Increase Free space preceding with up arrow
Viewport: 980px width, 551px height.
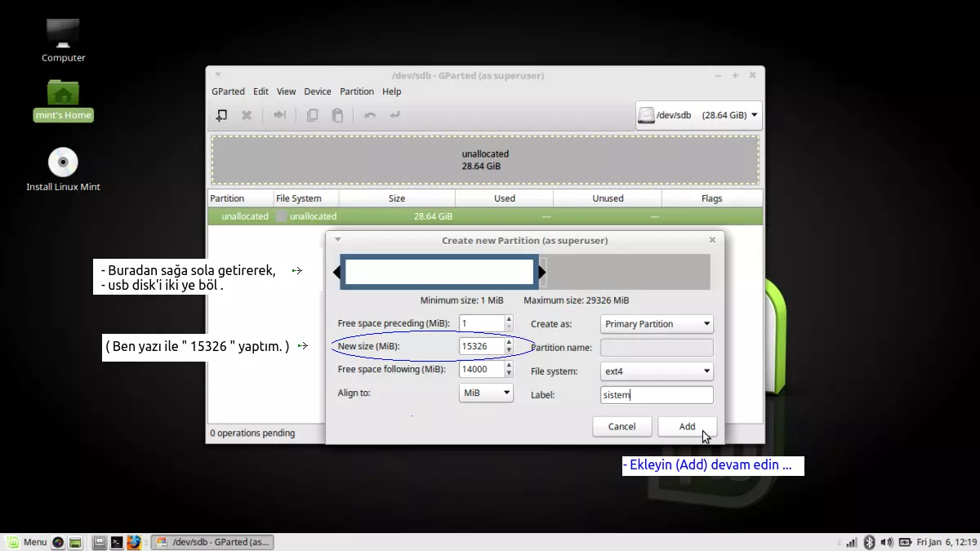click(x=509, y=320)
